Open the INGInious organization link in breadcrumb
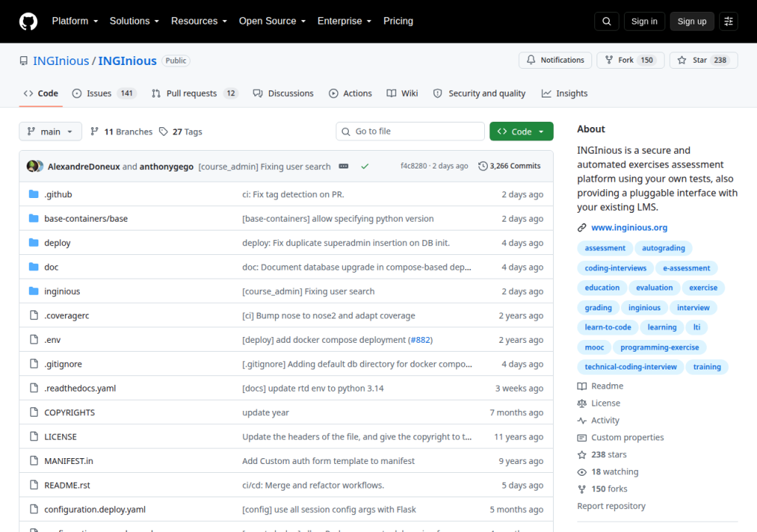 click(61, 61)
